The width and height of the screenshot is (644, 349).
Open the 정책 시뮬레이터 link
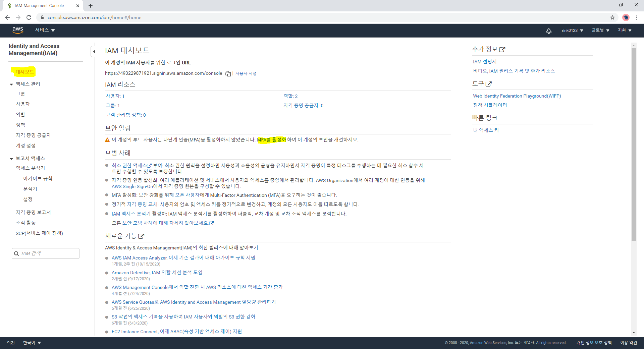pos(490,105)
